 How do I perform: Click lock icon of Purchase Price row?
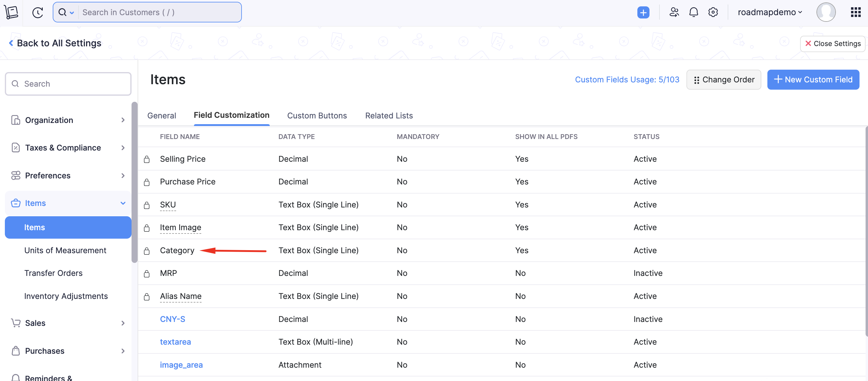(x=147, y=182)
